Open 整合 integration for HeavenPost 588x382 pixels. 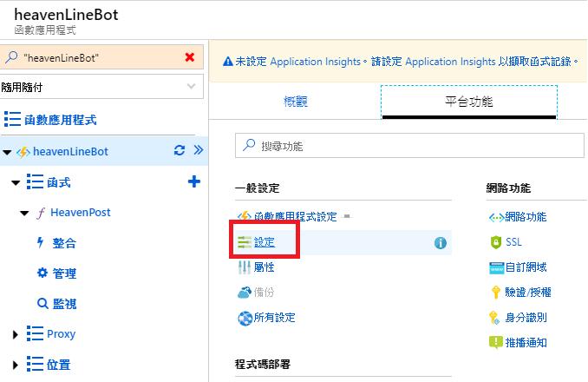[x=64, y=243]
